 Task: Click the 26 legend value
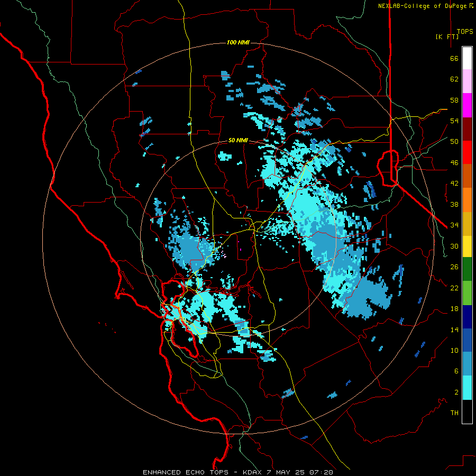(454, 267)
